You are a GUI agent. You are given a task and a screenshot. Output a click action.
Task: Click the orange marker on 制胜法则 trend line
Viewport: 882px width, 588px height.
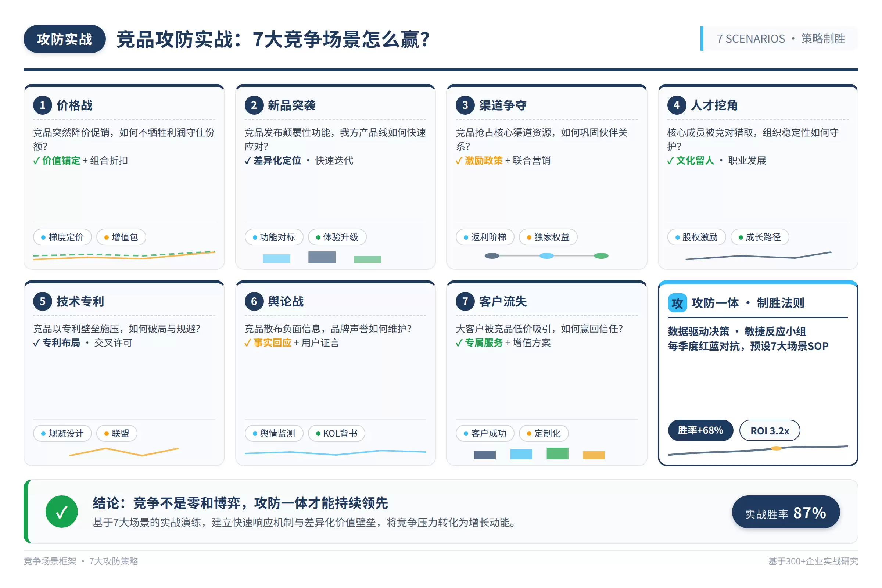pyautogui.click(x=776, y=448)
